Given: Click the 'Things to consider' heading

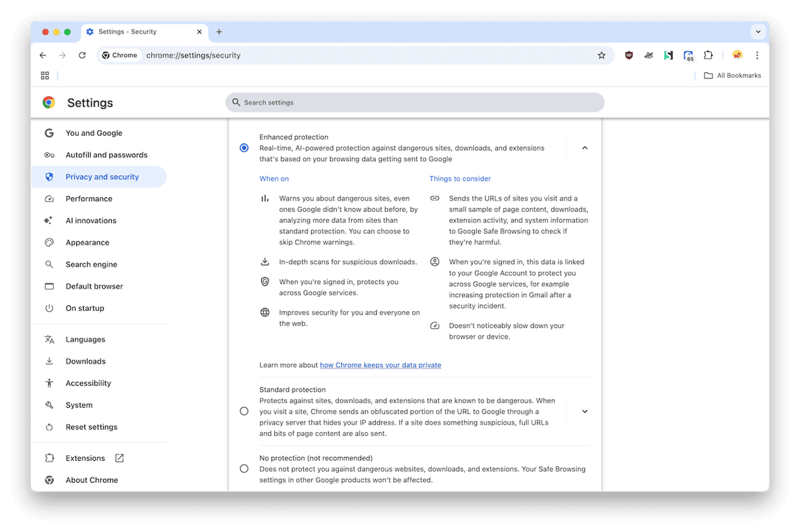Looking at the screenshot, I should coord(460,179).
